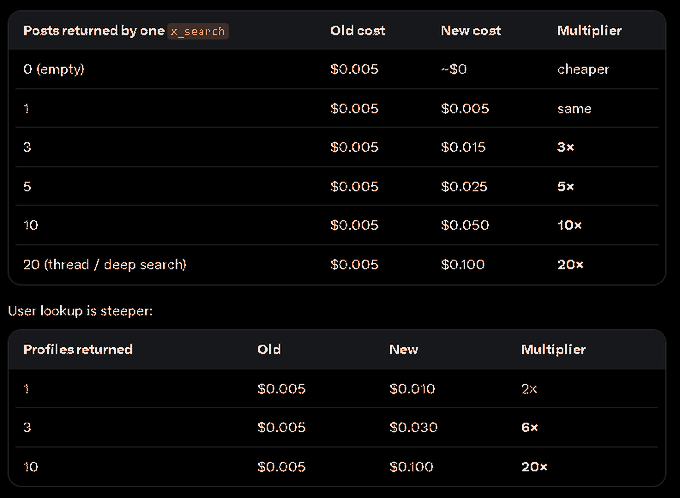Click the '5' posts row label

[27, 187]
